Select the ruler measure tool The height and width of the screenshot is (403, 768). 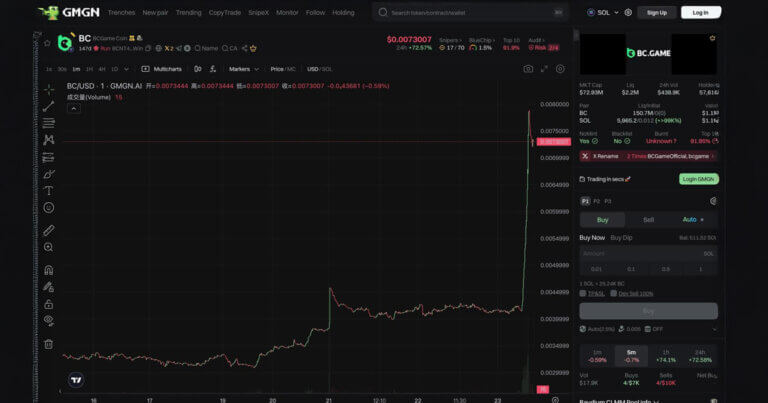(x=48, y=230)
